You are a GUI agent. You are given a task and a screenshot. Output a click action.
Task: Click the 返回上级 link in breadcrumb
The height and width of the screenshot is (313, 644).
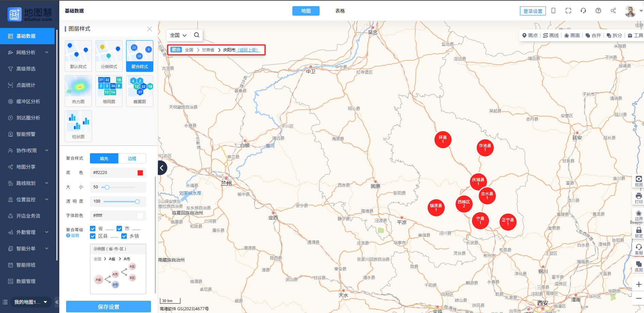click(248, 50)
